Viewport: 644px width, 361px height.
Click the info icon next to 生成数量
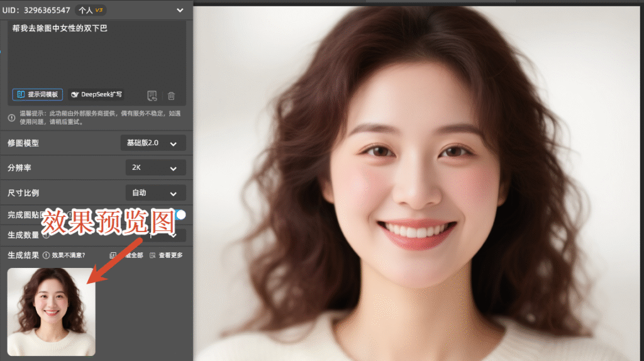tap(46, 235)
